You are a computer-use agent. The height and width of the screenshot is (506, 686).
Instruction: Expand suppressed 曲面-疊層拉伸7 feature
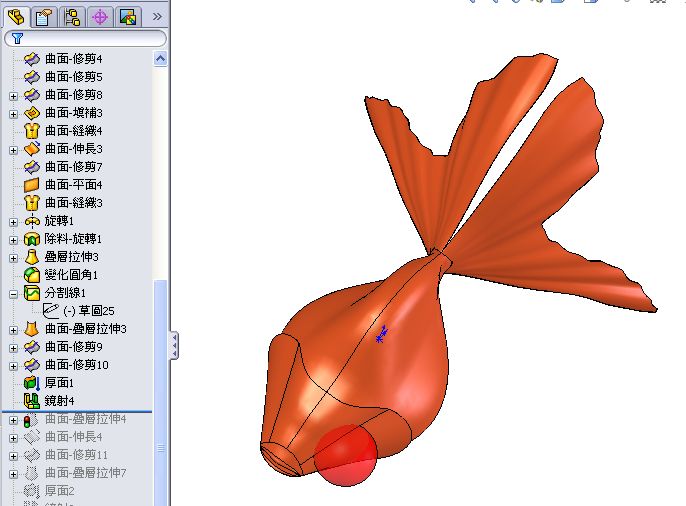pyautogui.click(x=14, y=474)
